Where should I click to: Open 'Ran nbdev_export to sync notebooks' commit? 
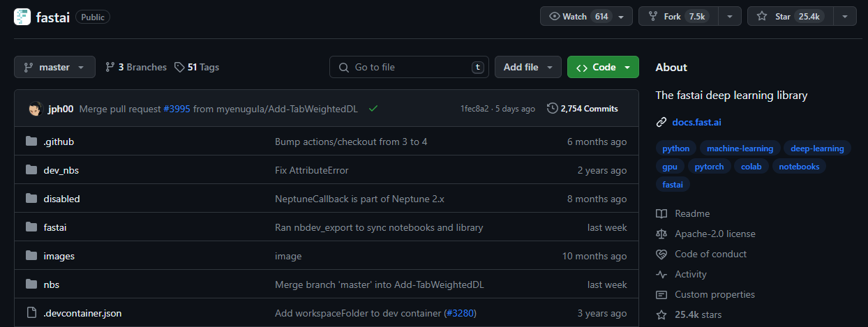coord(379,227)
